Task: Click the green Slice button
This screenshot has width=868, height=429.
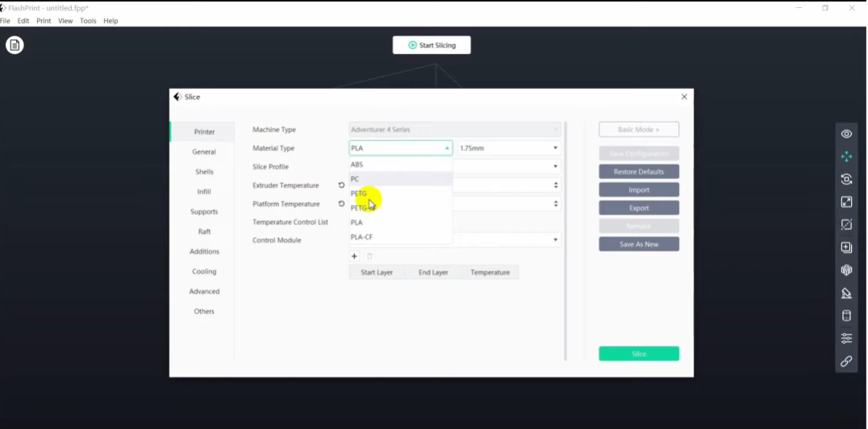Action: pyautogui.click(x=639, y=354)
